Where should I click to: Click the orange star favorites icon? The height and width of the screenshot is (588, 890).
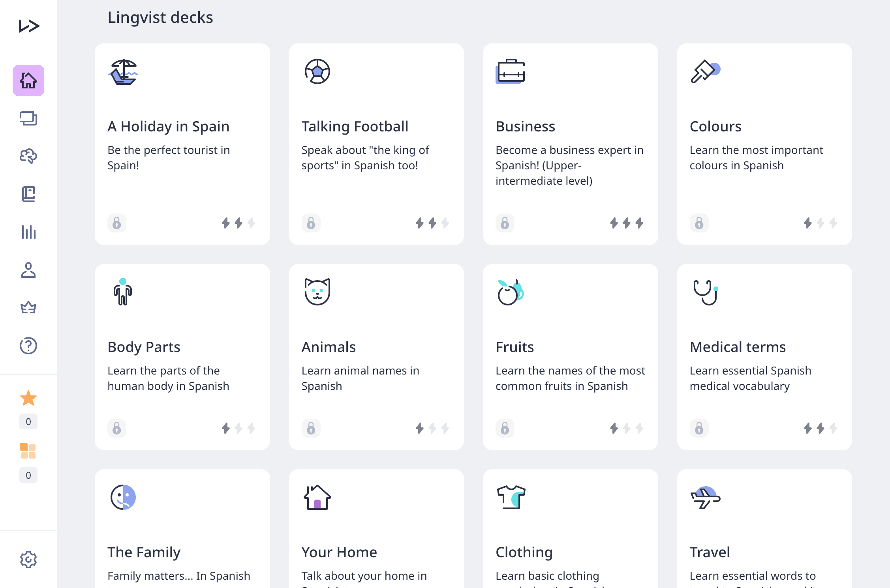pos(28,398)
